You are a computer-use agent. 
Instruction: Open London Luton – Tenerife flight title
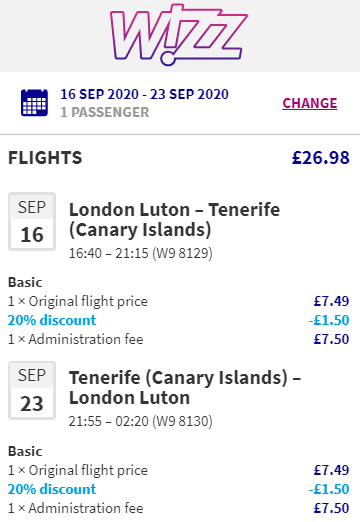point(174,220)
